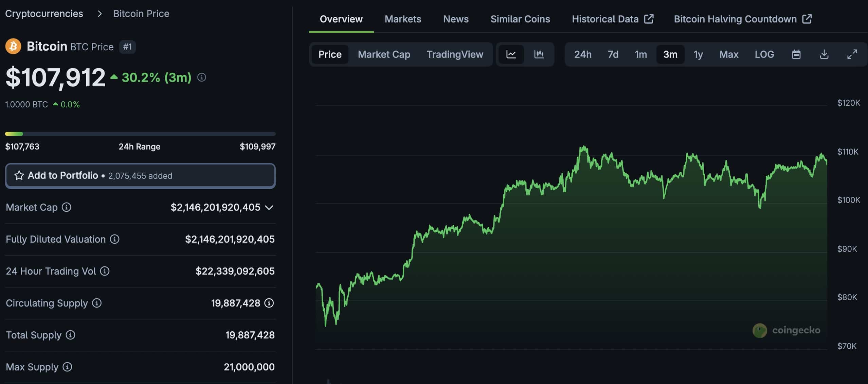
Task: Click the 21,000,000 max supply value
Action: 249,367
